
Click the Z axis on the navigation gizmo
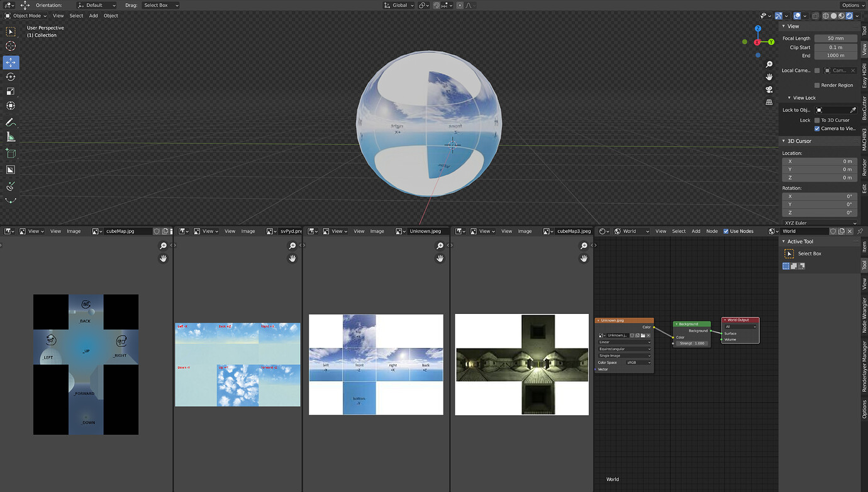758,29
